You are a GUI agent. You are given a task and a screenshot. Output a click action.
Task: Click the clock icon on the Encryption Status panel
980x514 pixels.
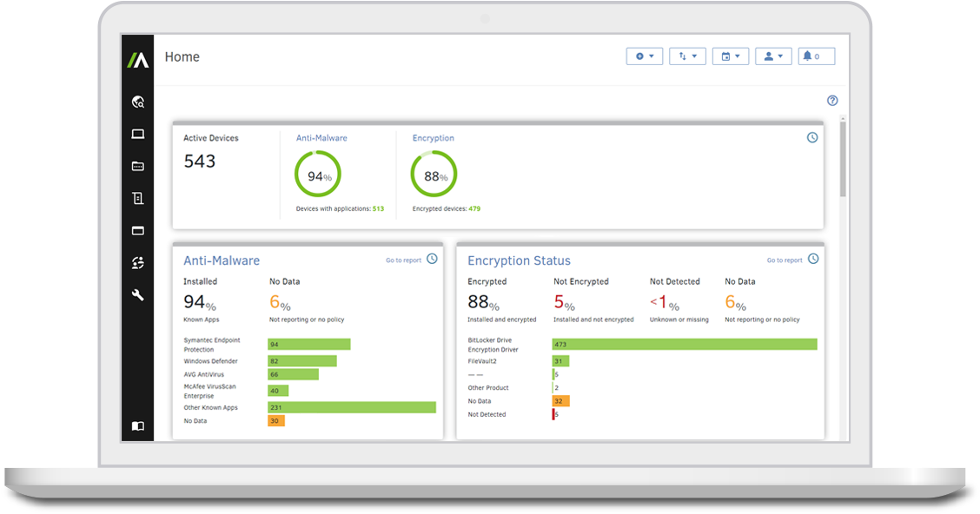click(812, 258)
